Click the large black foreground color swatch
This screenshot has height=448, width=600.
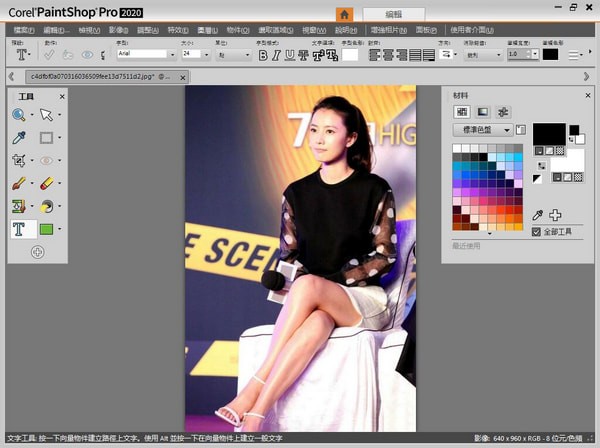(548, 134)
